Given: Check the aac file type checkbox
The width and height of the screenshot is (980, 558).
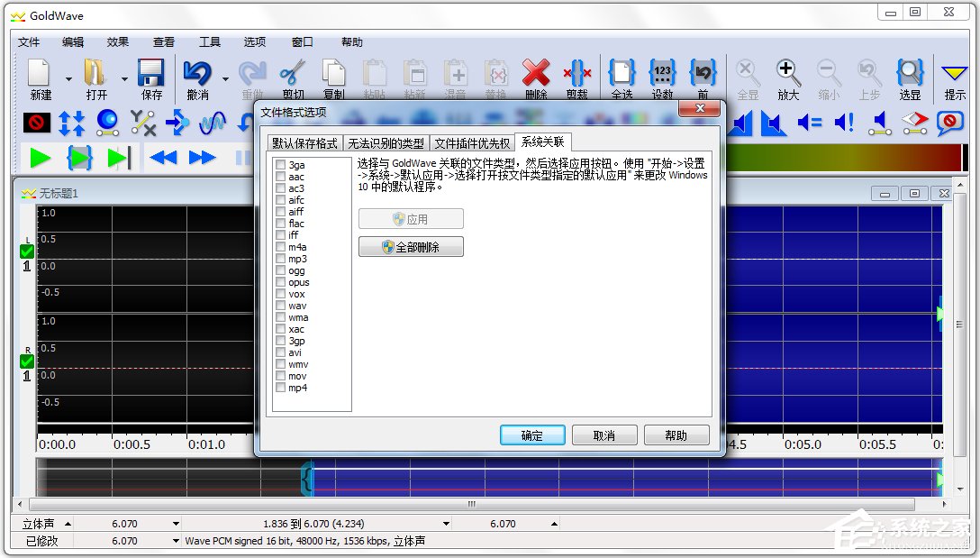Looking at the screenshot, I should click(281, 177).
